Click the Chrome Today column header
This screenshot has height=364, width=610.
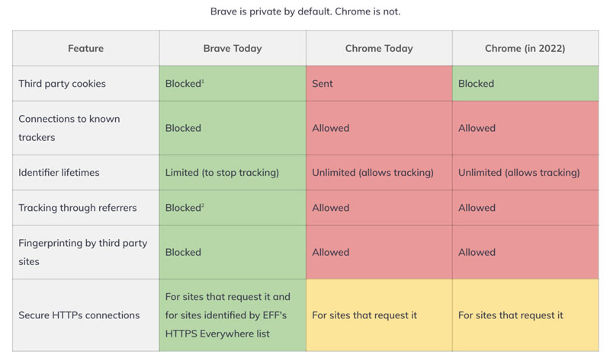(x=379, y=48)
